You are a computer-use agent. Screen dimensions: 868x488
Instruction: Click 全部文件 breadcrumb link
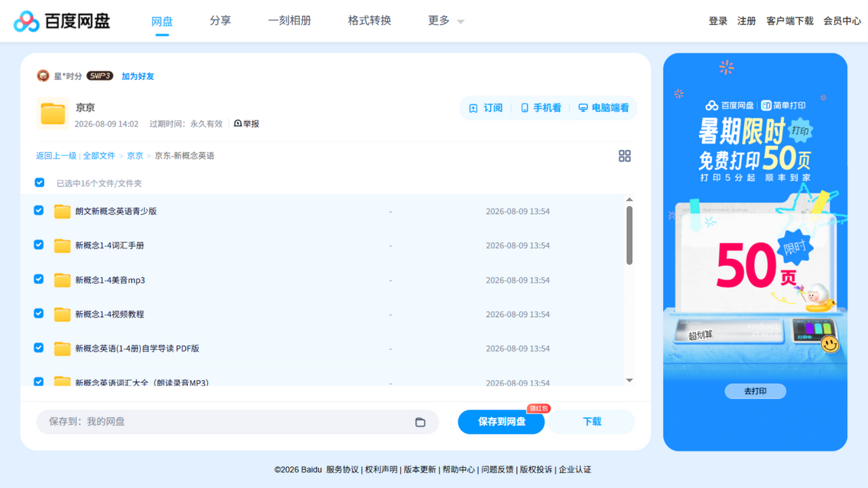[x=99, y=156]
